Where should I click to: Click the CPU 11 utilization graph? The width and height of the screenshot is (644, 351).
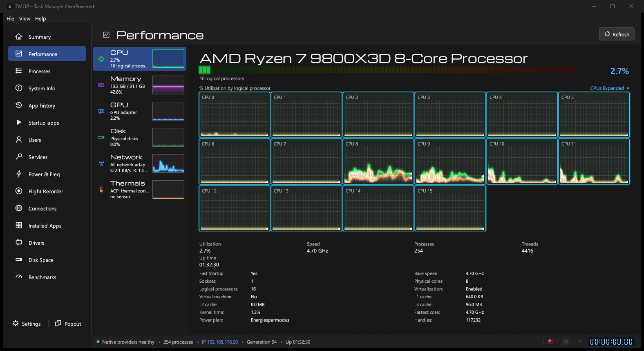[x=594, y=161]
